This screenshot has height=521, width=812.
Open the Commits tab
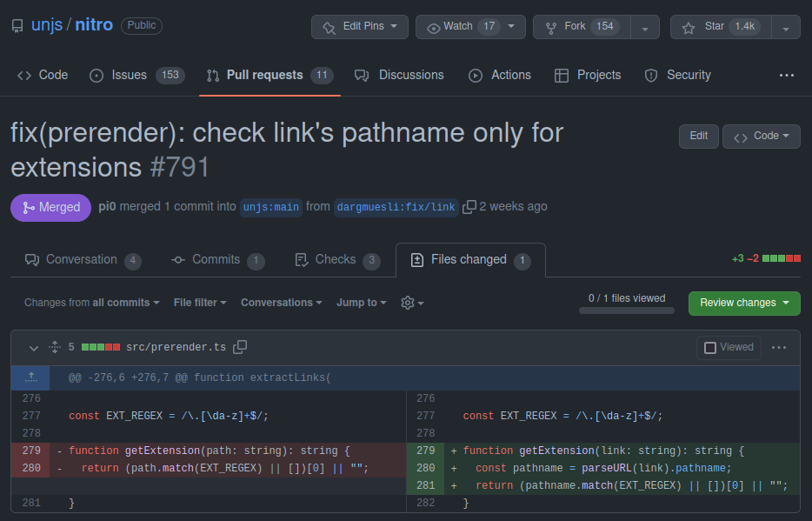tap(217, 260)
